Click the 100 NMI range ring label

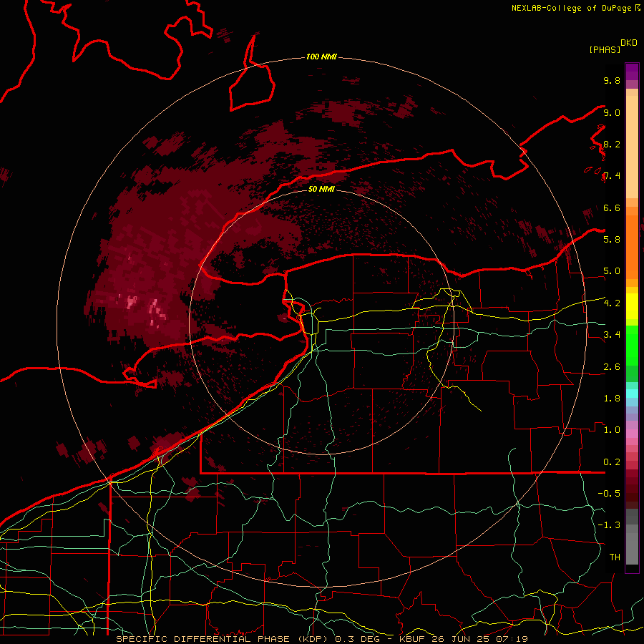[321, 57]
